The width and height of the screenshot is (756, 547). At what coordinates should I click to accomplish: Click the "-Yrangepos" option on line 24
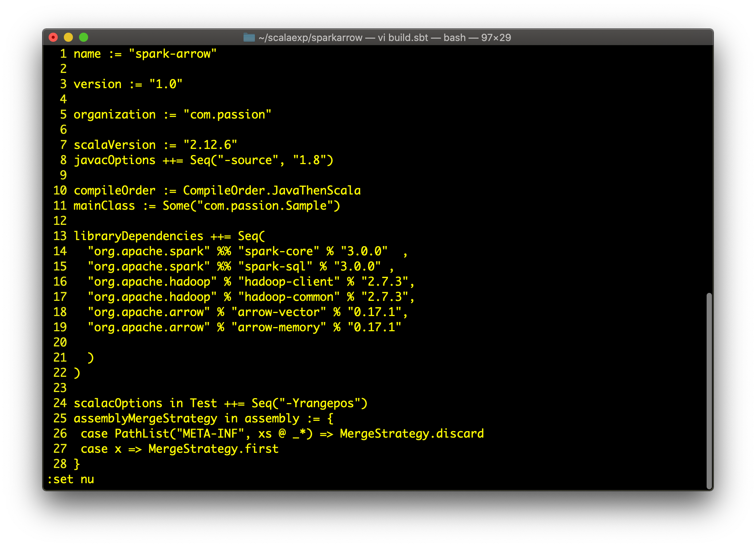319,403
